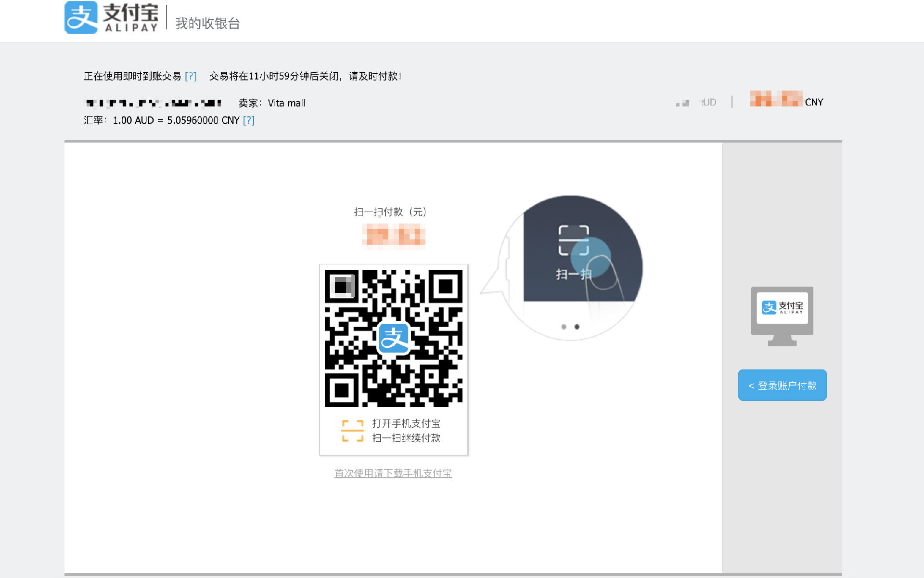Click the 扫一扫付款（元）label
This screenshot has width=924, height=578.
[x=391, y=212]
